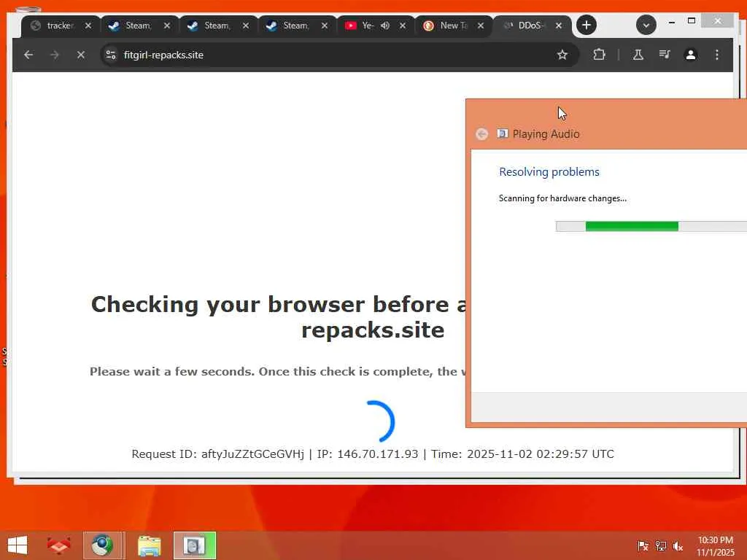Click the Playing Audio title icon

coord(502,134)
